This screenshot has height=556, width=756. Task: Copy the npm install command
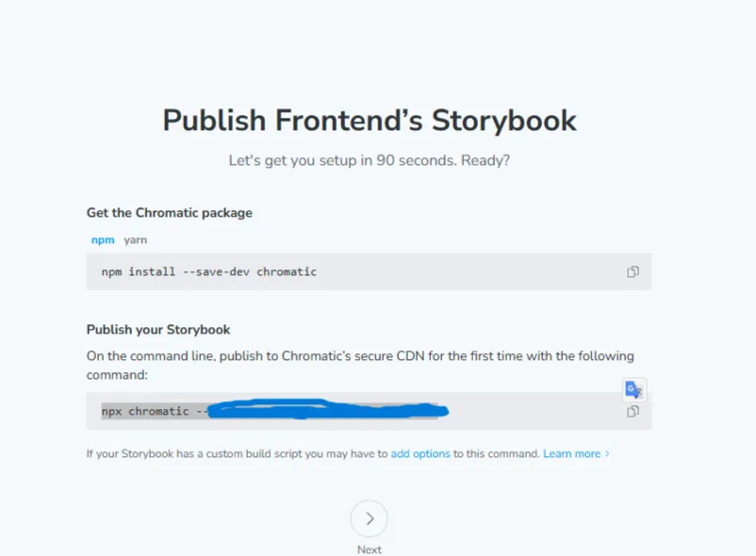click(x=633, y=271)
